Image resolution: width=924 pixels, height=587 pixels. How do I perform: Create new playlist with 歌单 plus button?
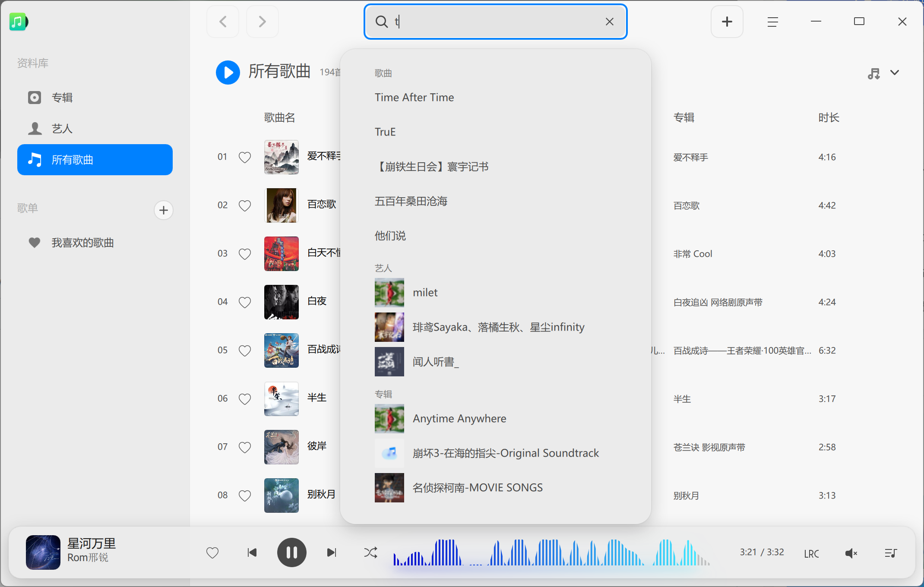[164, 210]
